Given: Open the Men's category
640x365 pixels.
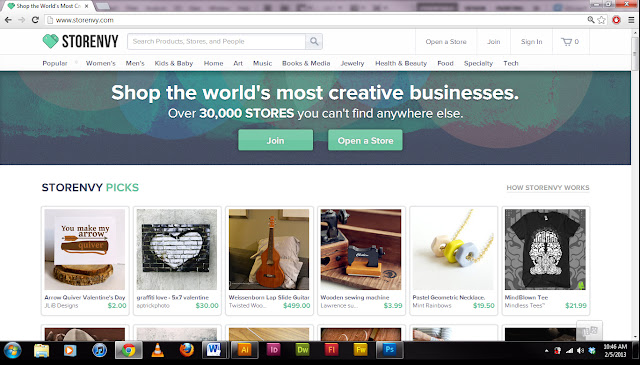Looking at the screenshot, I should 135,63.
